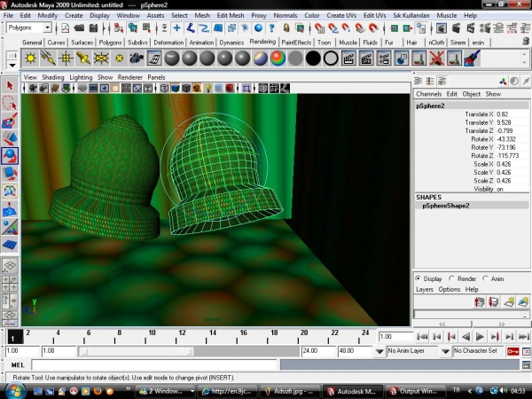Click the 3D paint brush shelf icon
This screenshot has width=532, height=399.
click(472, 58)
